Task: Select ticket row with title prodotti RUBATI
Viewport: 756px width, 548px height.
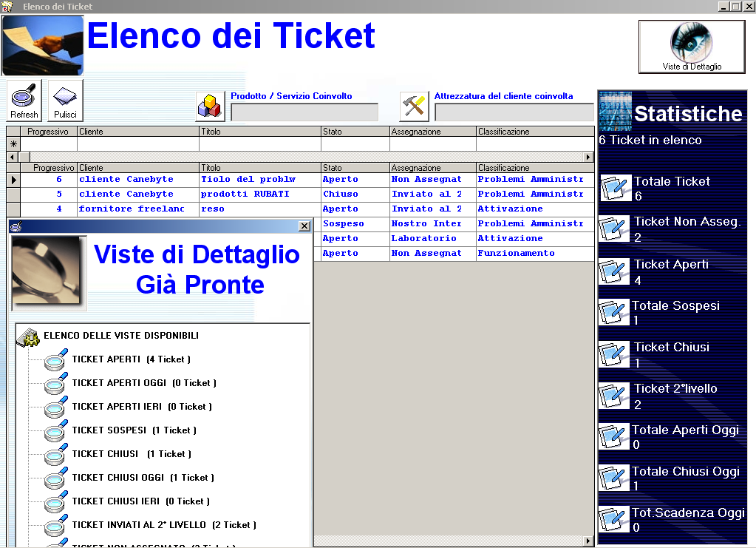Action: [245, 194]
